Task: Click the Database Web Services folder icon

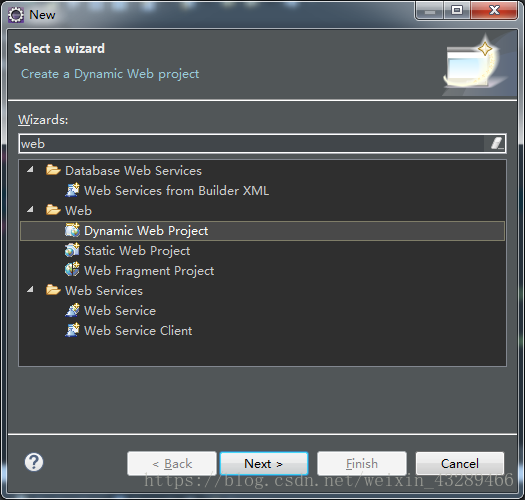Action: tap(53, 170)
